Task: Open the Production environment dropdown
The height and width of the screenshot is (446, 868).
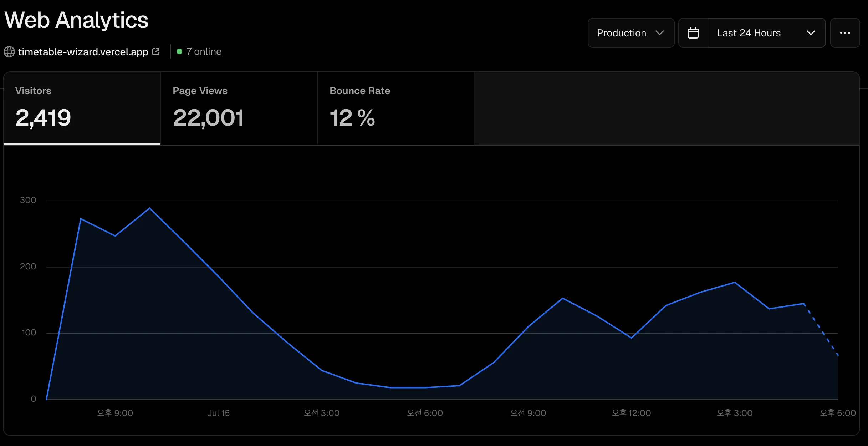Action: (x=630, y=33)
